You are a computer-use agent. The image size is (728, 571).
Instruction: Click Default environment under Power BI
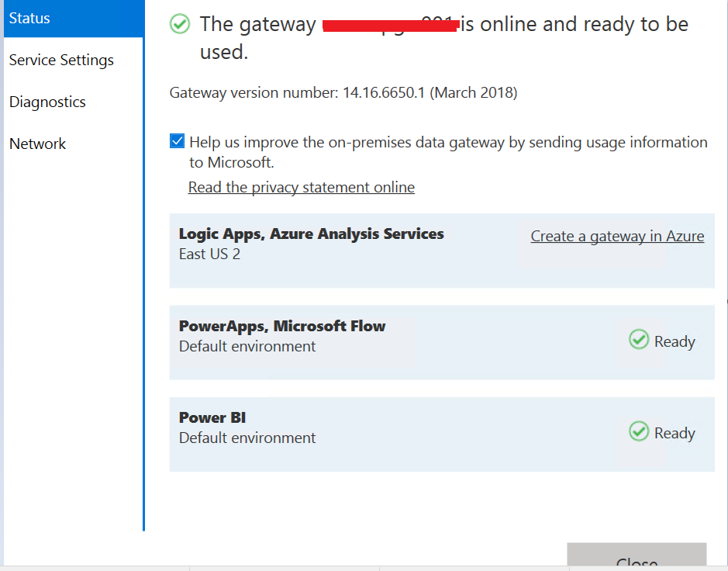tap(247, 438)
